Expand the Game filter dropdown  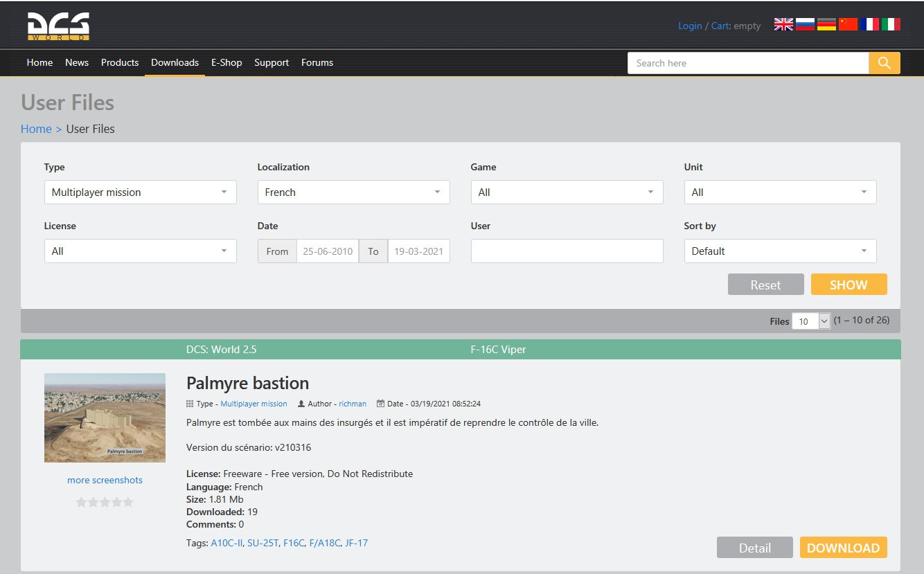click(567, 192)
